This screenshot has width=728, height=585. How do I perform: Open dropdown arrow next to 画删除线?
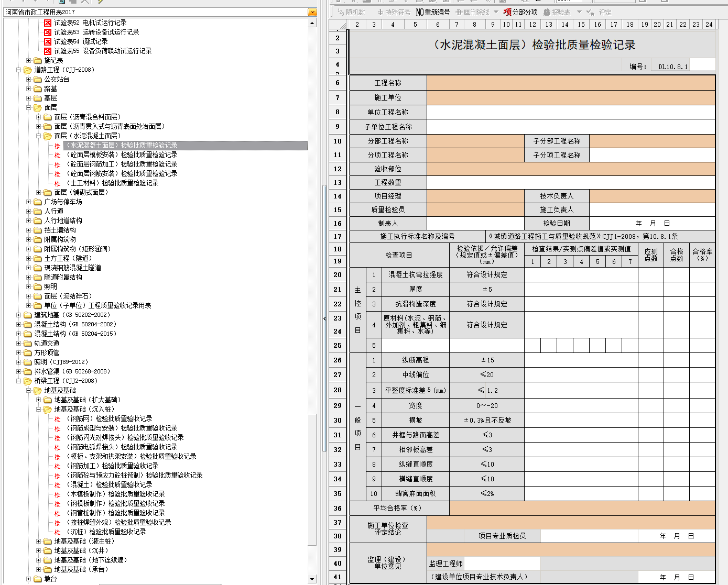click(x=496, y=12)
